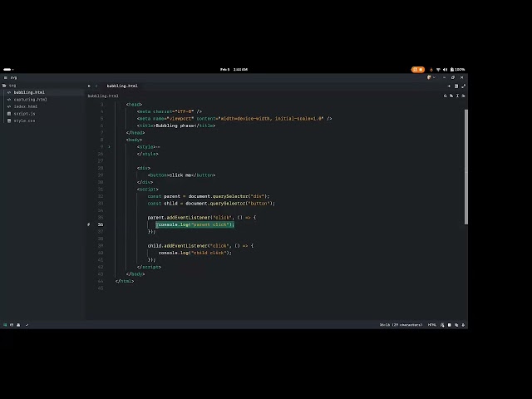Viewport: 532px width, 399px height.
Task: Click the second icon after HTML in status bar
Action: click(449, 325)
